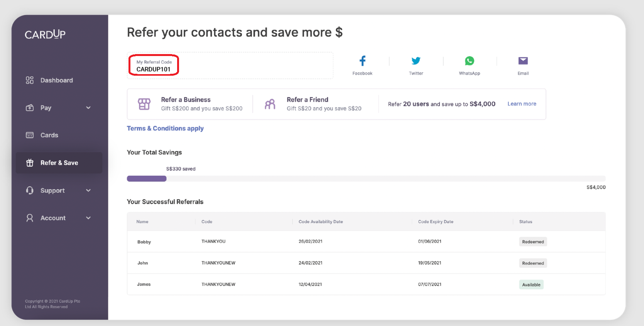Viewport: 644px width, 326px height.
Task: Open Cards from the sidebar
Action: (x=49, y=135)
